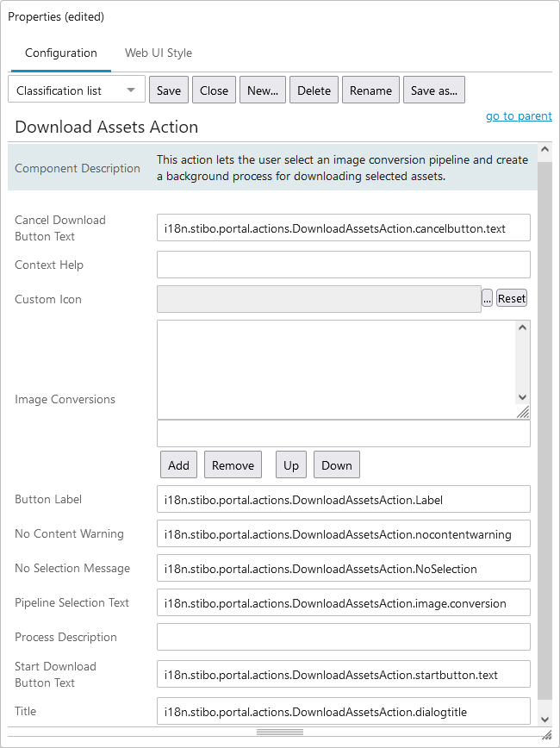The image size is (560, 748).
Task: Add an image conversion entry
Action: (x=178, y=465)
